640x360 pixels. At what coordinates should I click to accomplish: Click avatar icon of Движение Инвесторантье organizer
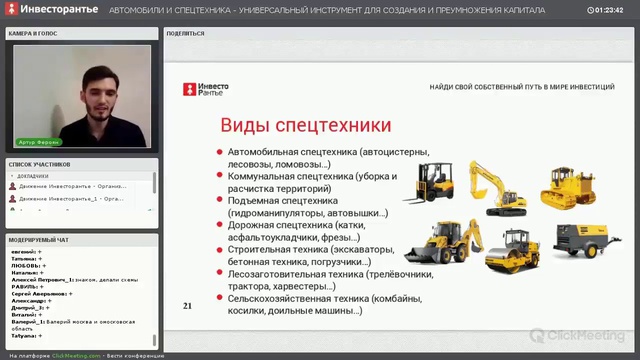[x=13, y=187]
